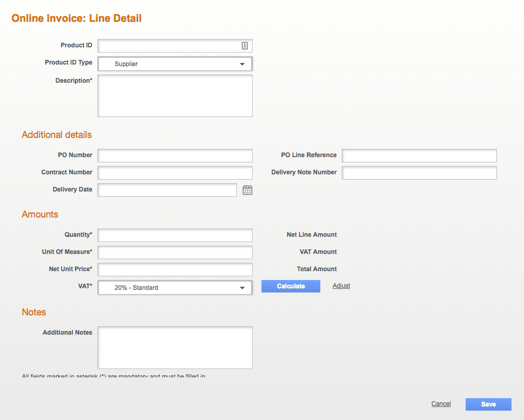This screenshot has width=524, height=420.
Task: Select the Quantity input field
Action: [x=174, y=235]
